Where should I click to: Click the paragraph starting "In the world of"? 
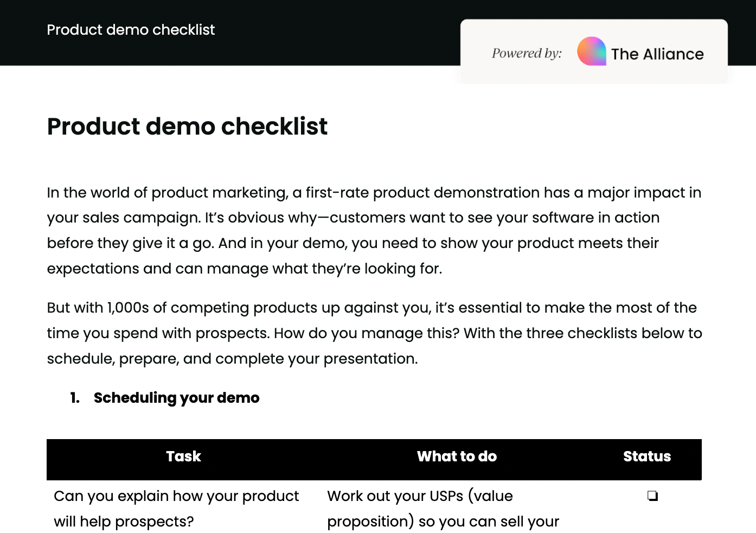(x=374, y=230)
